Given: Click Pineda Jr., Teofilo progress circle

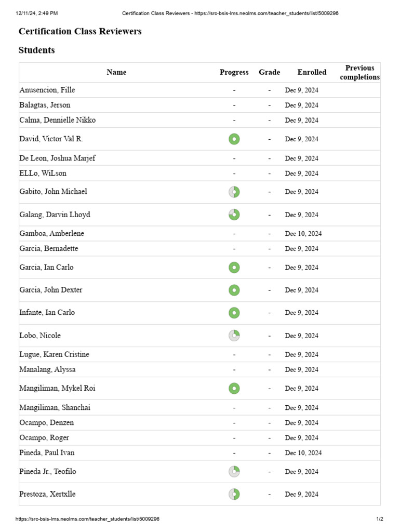Looking at the screenshot, I should point(234,472).
